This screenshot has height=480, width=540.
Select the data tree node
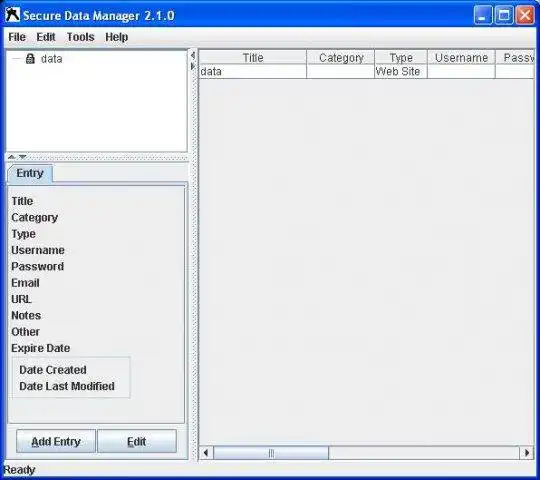coord(52,59)
